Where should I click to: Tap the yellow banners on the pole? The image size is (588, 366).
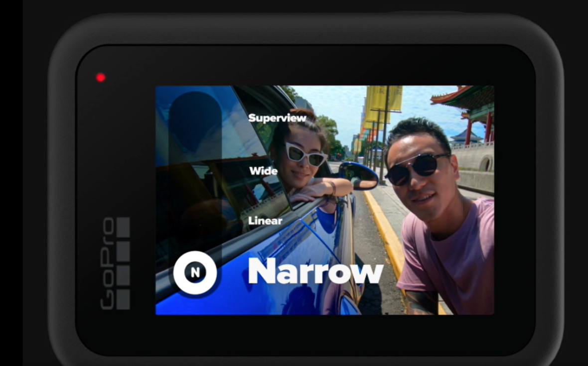pyautogui.click(x=384, y=101)
